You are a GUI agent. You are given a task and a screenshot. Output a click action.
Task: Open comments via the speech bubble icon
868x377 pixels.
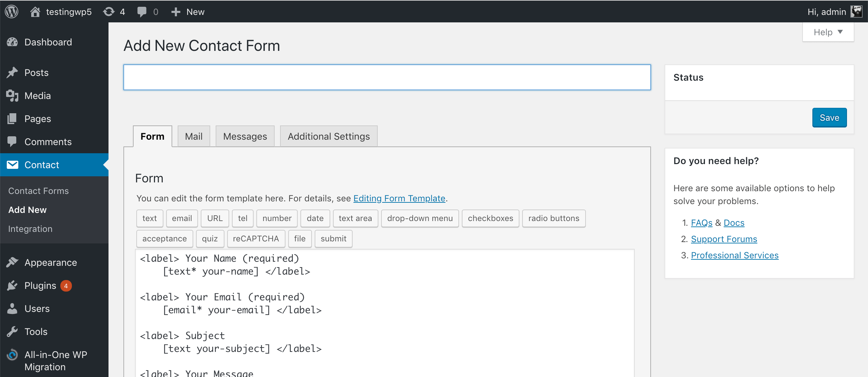click(x=142, y=11)
